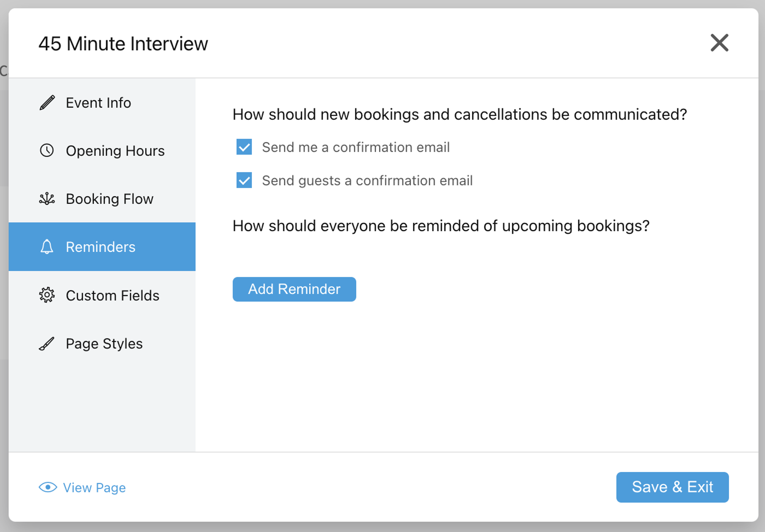Open the View Page link
The height and width of the screenshot is (532, 765).
point(82,487)
